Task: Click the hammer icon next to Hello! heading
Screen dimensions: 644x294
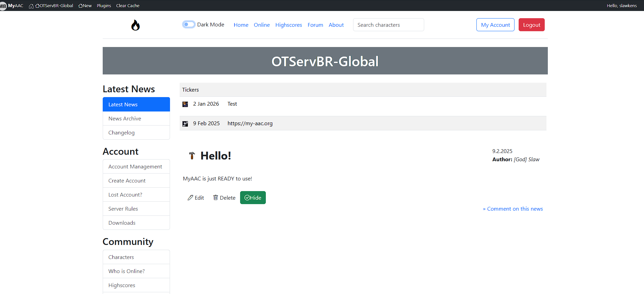Action: tap(192, 156)
